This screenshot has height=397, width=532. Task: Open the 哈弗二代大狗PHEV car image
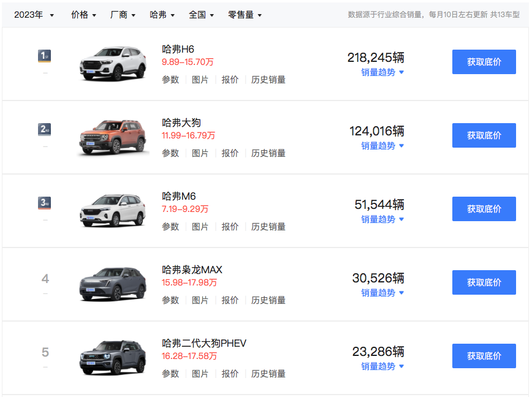pos(113,358)
